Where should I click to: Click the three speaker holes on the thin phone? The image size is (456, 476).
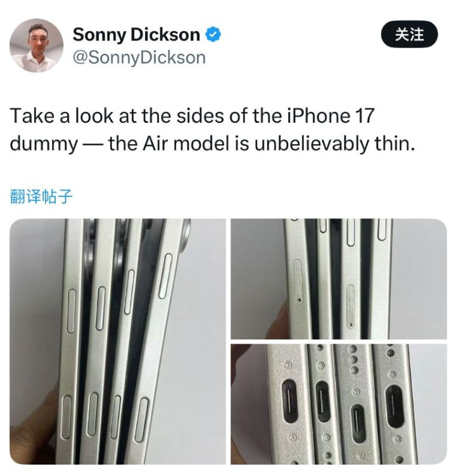pos(353,359)
